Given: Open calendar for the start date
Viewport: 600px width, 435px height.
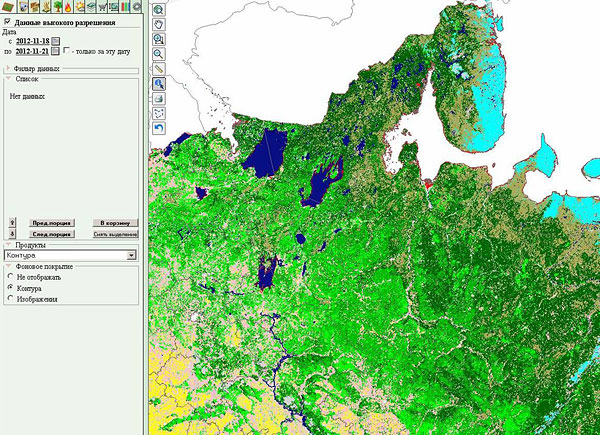Looking at the screenshot, I should [x=56, y=40].
